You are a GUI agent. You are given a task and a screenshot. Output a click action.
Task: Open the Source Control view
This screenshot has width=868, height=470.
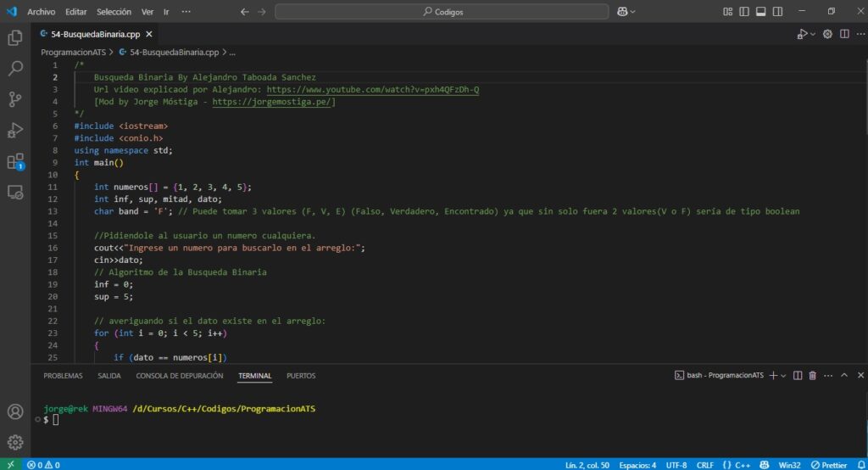coord(15,99)
